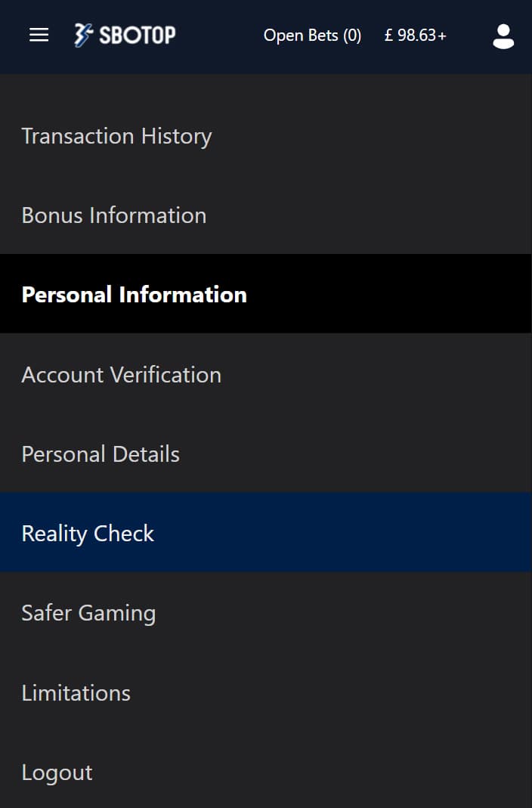Open Personal Details page

coord(266,453)
